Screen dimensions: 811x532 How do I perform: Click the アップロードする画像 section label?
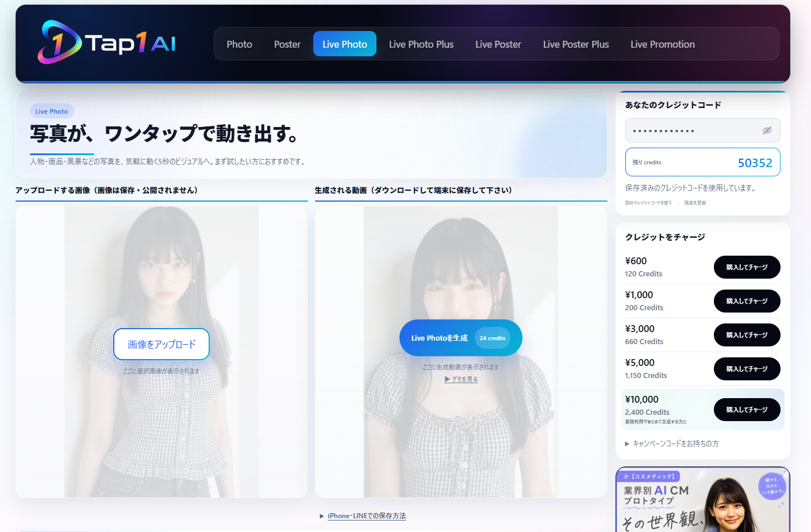107,190
